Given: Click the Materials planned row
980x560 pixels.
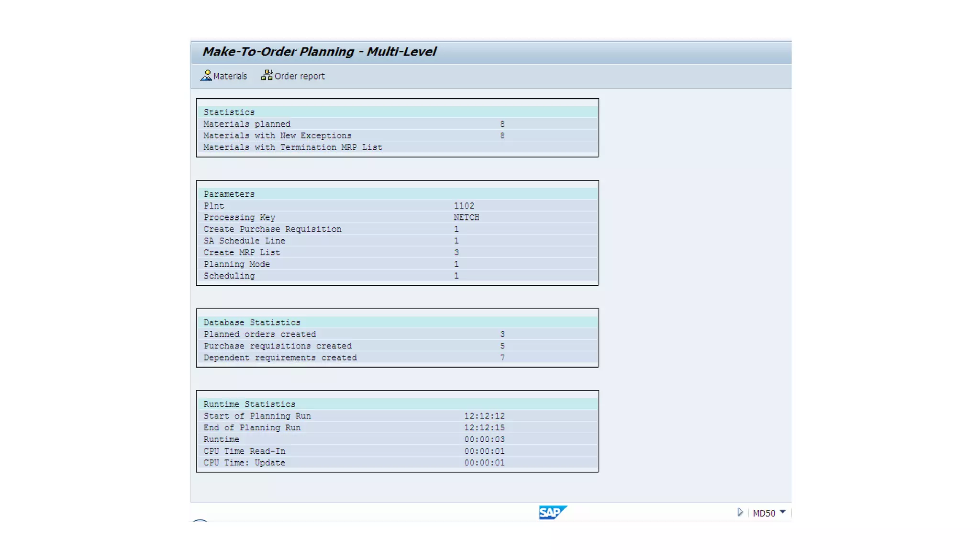Looking at the screenshot, I should (x=247, y=124).
